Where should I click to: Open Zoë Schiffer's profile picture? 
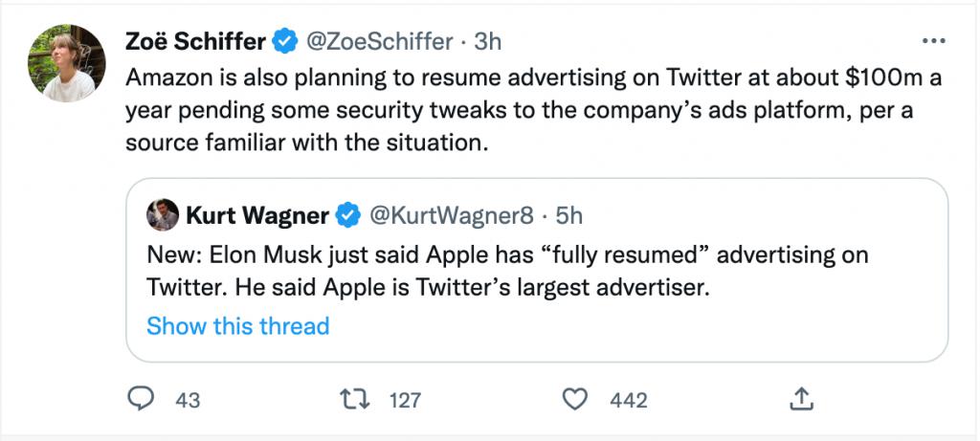point(66,63)
